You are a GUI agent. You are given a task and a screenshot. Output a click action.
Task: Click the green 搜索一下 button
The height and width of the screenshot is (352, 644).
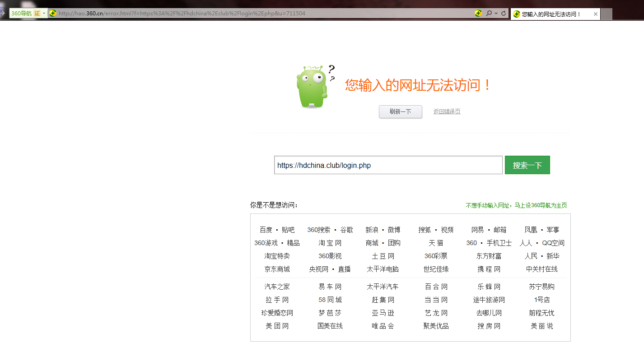point(527,165)
